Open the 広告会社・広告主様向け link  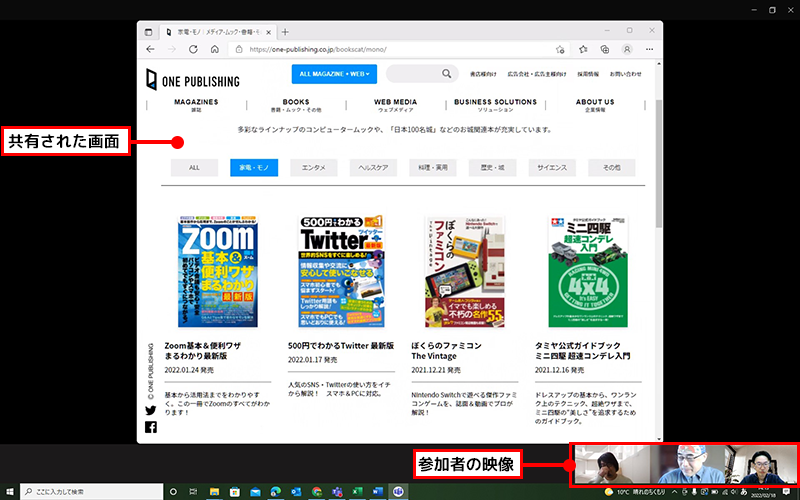coord(537,74)
